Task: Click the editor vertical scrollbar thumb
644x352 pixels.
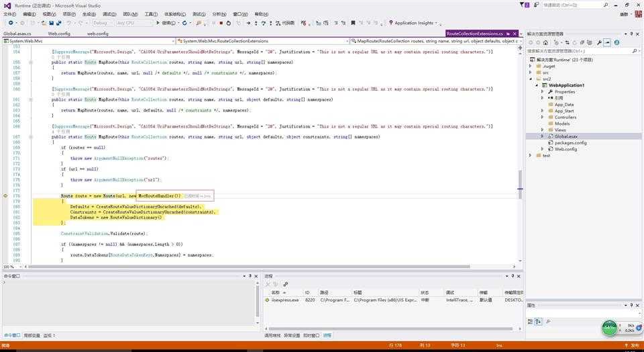Action: [x=520, y=184]
